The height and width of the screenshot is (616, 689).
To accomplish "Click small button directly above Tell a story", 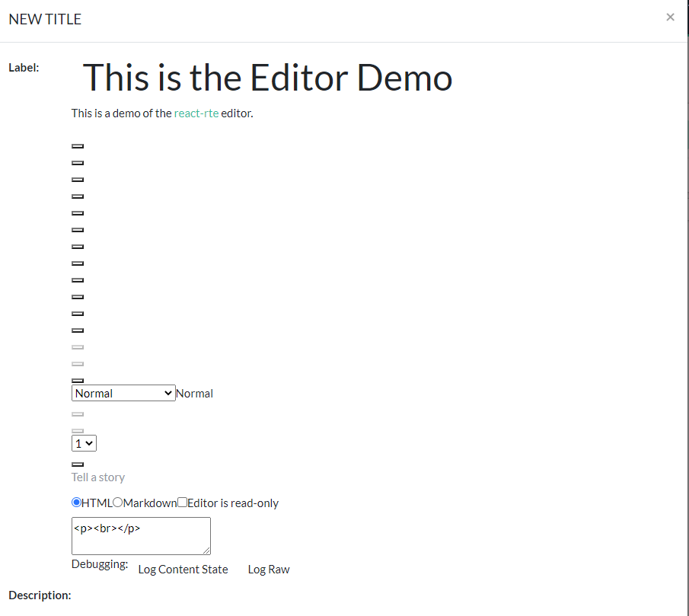I will (78, 464).
